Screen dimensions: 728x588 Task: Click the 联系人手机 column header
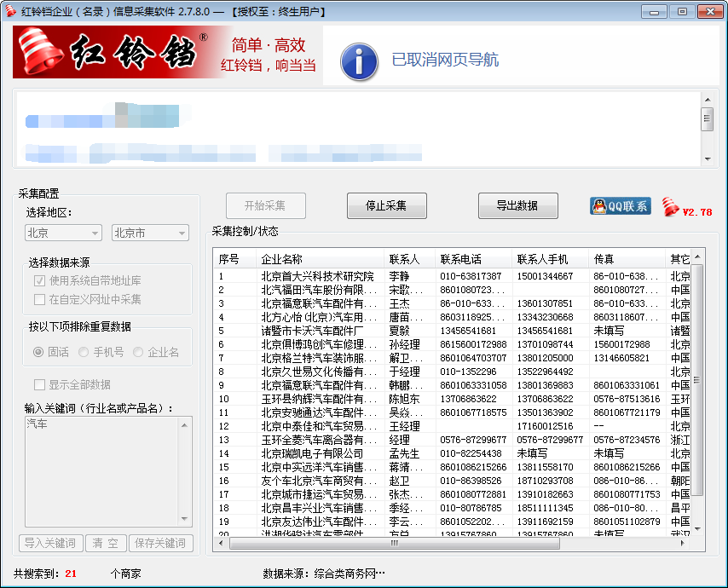[x=550, y=259]
